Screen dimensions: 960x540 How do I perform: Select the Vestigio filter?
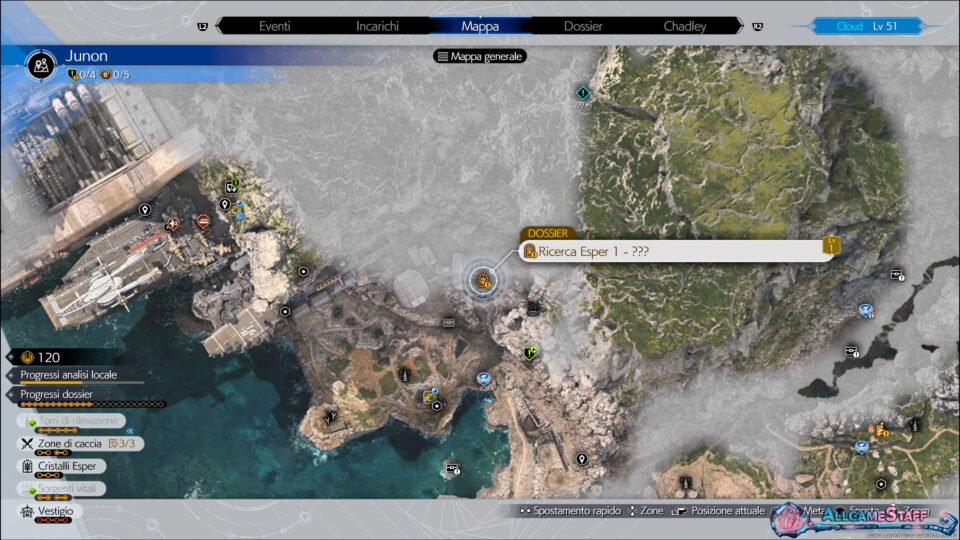[50, 511]
